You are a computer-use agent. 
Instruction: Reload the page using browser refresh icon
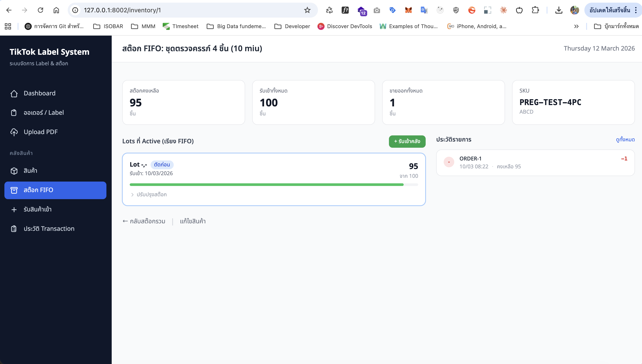coord(40,10)
